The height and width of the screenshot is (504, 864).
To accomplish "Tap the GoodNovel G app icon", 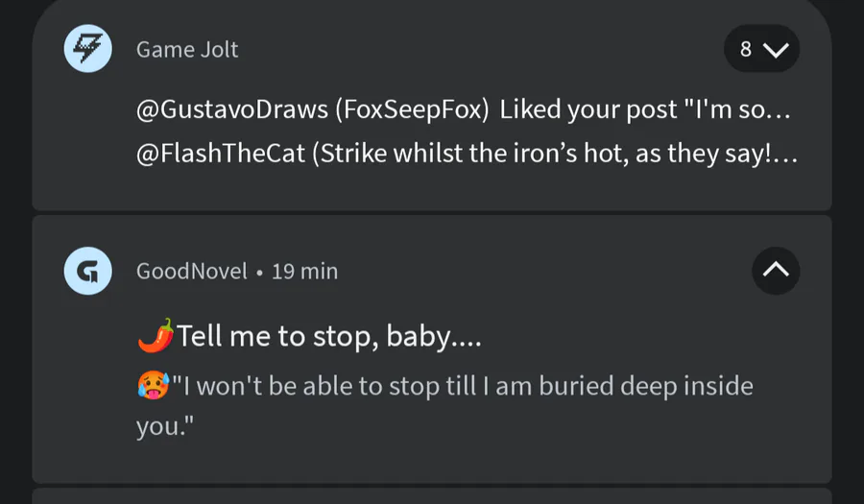I will (88, 271).
